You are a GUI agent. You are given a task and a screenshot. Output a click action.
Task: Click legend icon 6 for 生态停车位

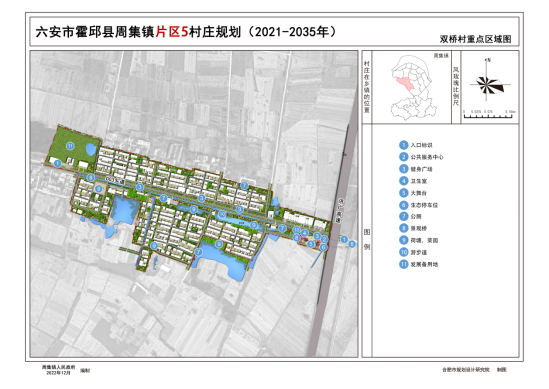click(x=404, y=205)
